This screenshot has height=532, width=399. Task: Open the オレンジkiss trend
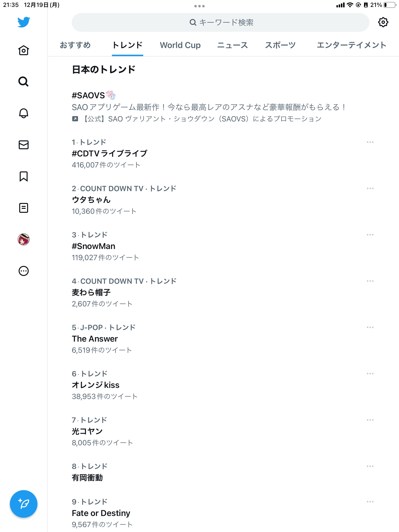click(x=96, y=385)
